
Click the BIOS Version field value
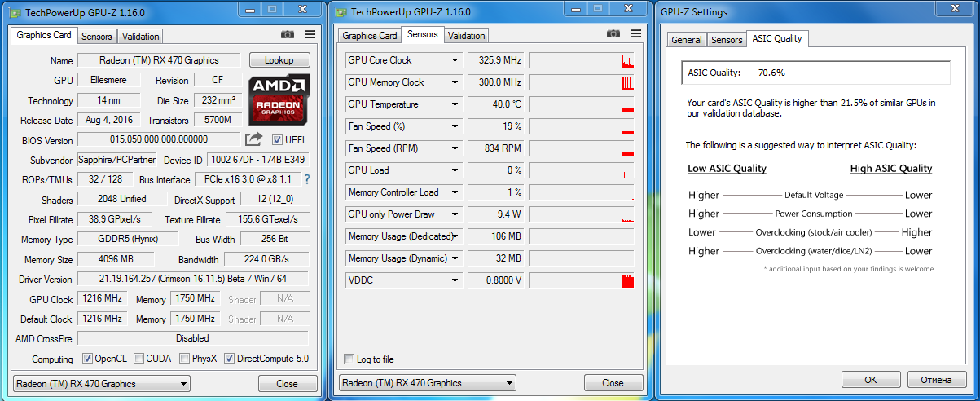click(159, 139)
